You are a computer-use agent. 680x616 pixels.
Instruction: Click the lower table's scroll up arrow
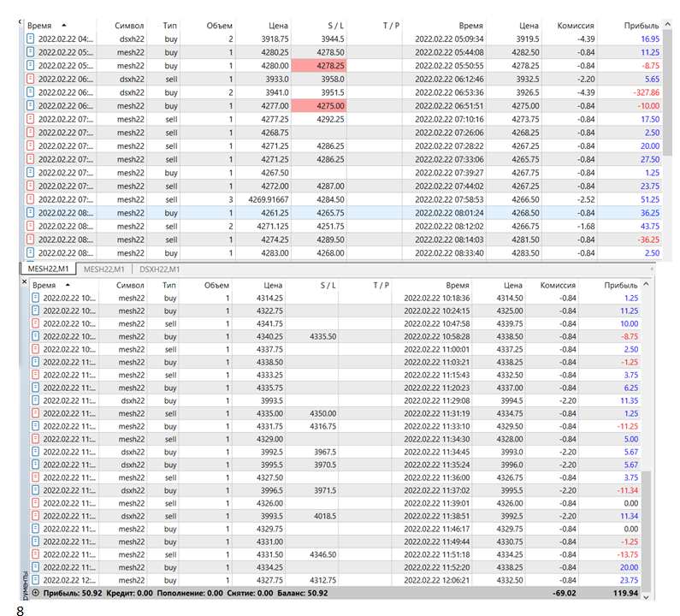[646, 284]
